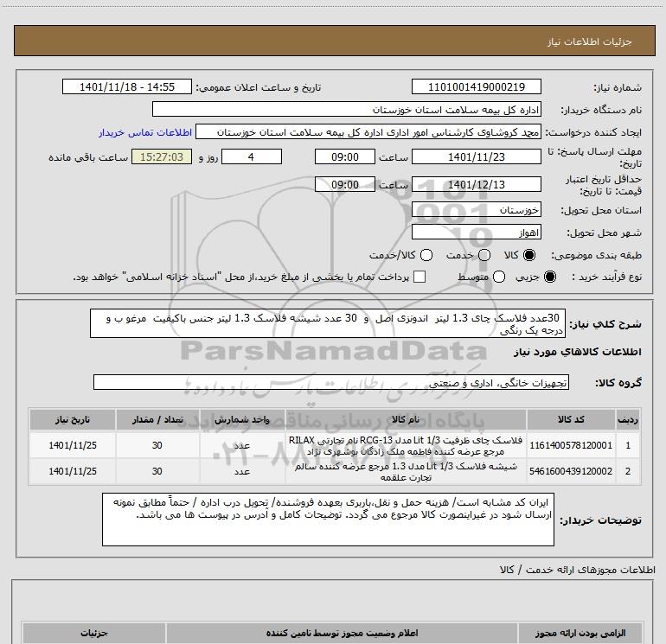
Task: Click the نام کالا column header
Action: (405, 420)
